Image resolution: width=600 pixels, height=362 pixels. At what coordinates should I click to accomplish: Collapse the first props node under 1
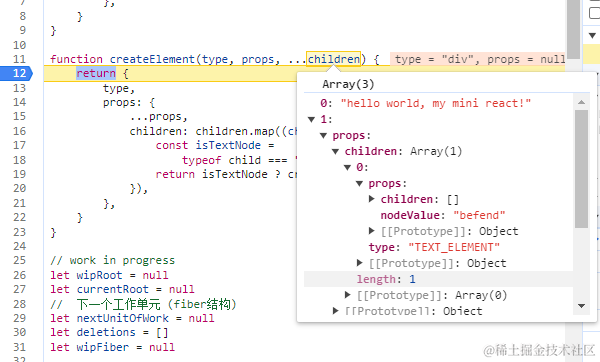[323, 136]
